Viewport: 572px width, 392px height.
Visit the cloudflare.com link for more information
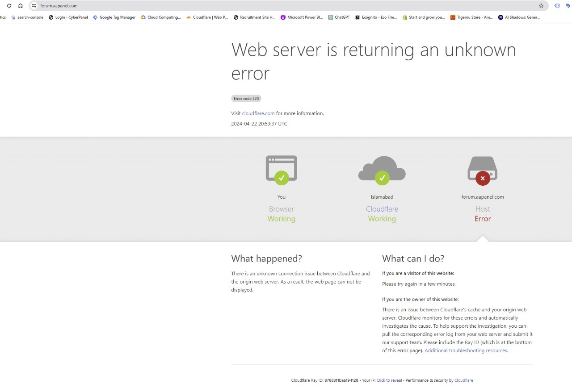coord(258,113)
